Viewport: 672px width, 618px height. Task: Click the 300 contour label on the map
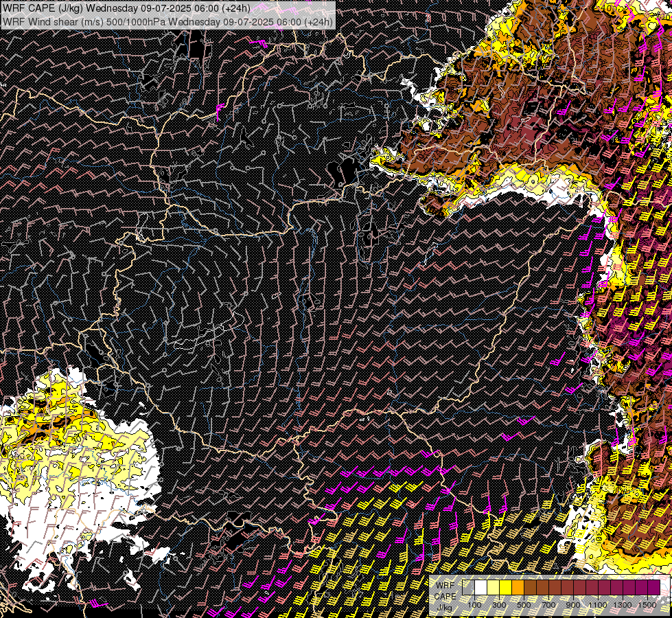[x=78, y=439]
